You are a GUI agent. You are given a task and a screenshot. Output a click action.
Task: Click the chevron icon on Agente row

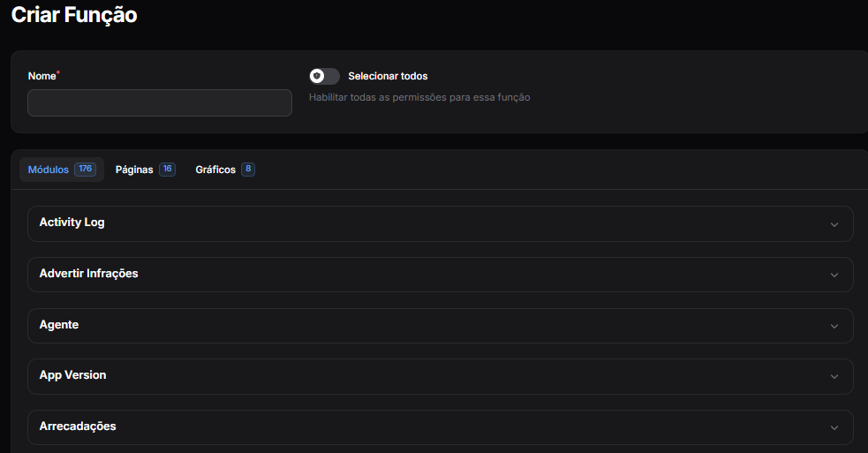pos(834,326)
